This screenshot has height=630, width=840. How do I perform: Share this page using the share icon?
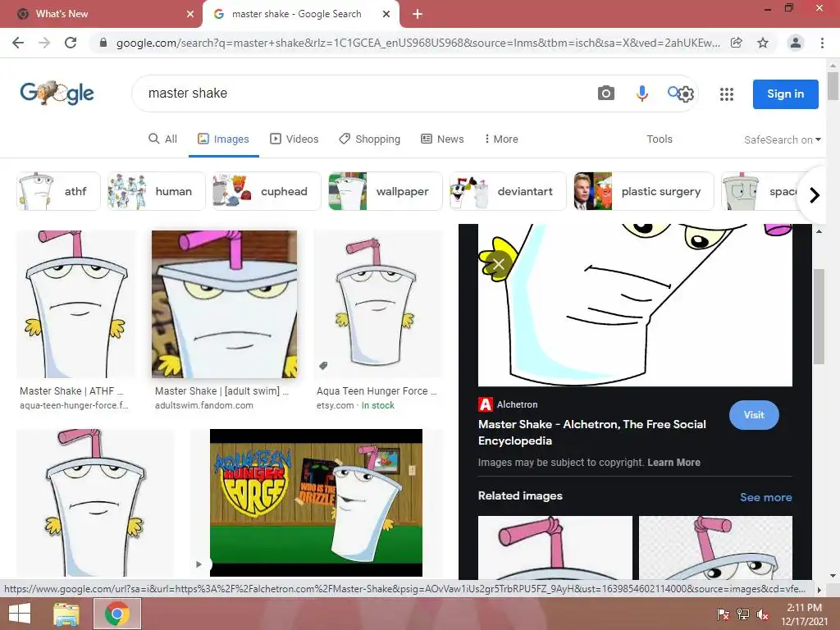coord(737,43)
